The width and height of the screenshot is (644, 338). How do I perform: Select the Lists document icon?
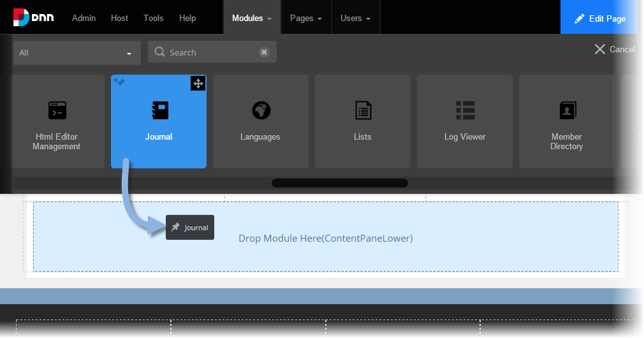(x=363, y=110)
